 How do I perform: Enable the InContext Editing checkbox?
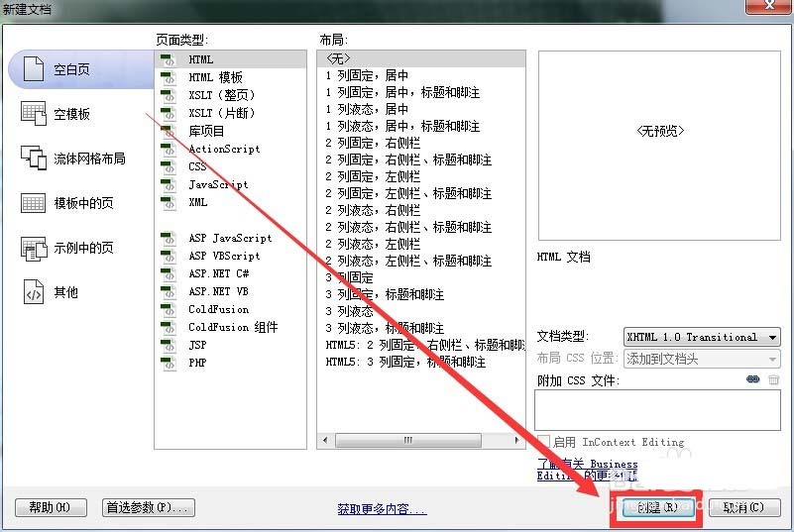point(543,442)
